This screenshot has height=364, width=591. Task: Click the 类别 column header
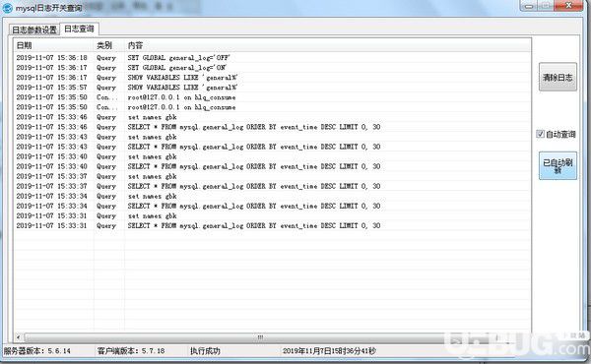tap(109, 45)
